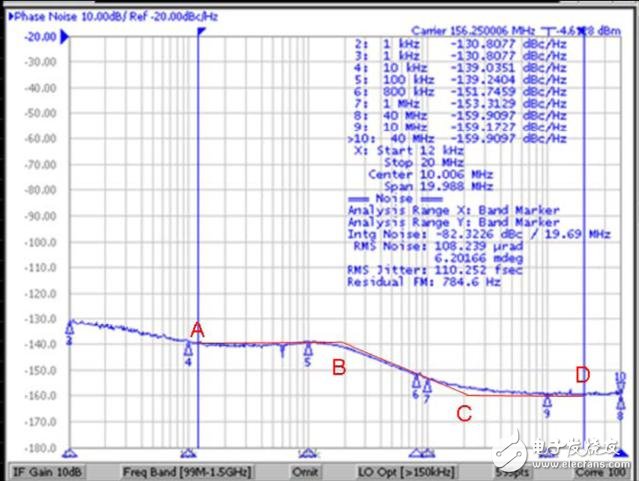Click the red label A on the graph
Viewport: 639px width, 481px height.
[198, 330]
